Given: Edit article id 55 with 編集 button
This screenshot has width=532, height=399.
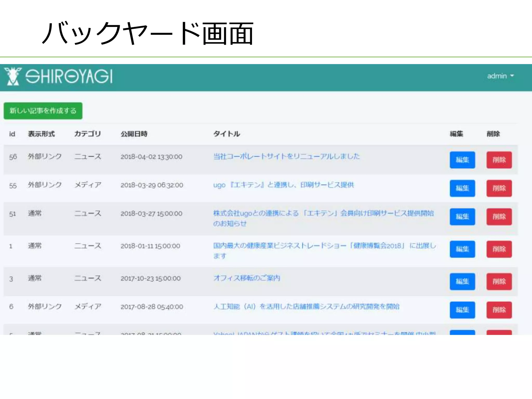Looking at the screenshot, I should tap(462, 188).
